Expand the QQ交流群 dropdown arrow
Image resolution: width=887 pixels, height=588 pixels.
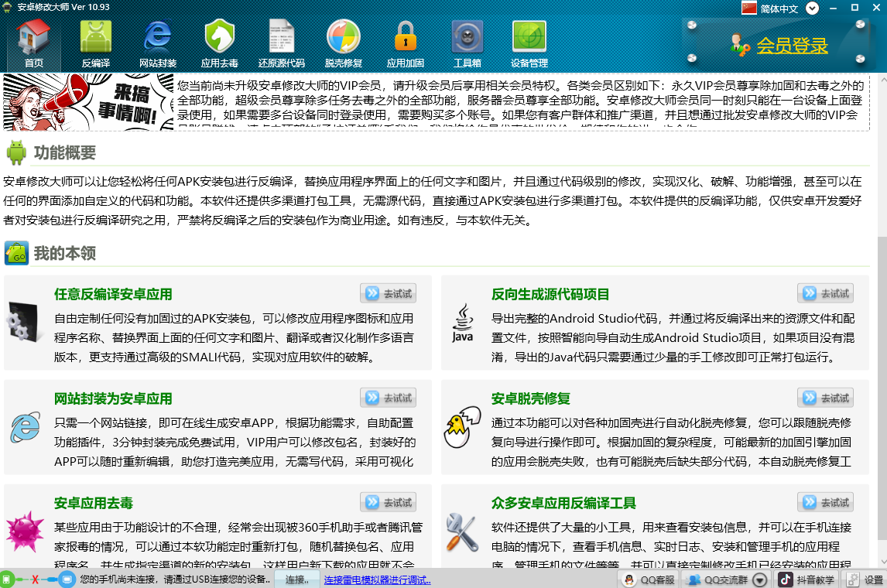click(760, 579)
